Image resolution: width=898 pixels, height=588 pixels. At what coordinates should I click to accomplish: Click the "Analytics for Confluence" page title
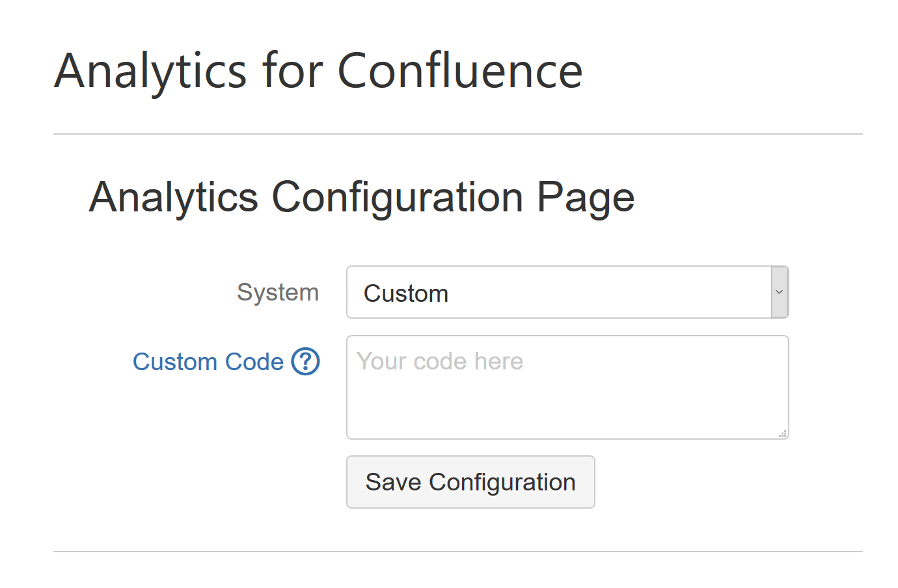coord(318,71)
